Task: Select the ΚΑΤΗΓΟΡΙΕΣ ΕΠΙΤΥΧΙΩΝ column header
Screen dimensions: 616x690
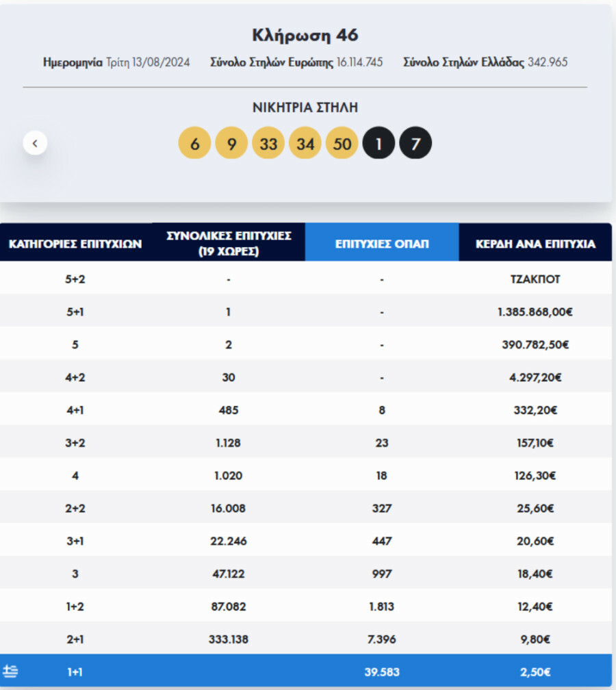Action: click(x=75, y=242)
